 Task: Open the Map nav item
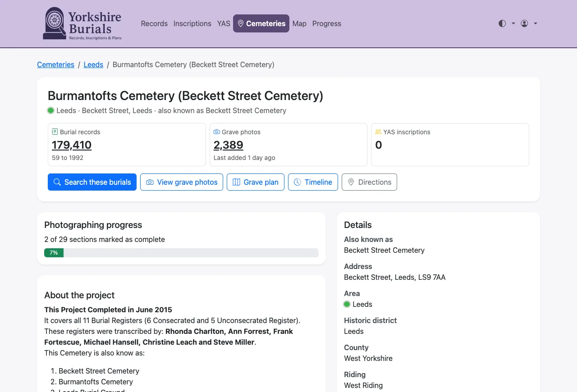click(299, 23)
